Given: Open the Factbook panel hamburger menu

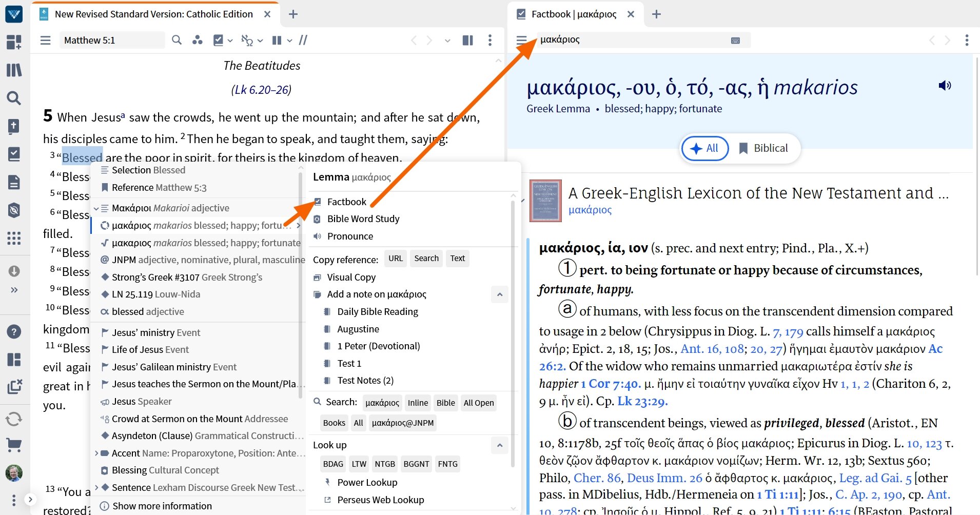Looking at the screenshot, I should pyautogui.click(x=522, y=40).
